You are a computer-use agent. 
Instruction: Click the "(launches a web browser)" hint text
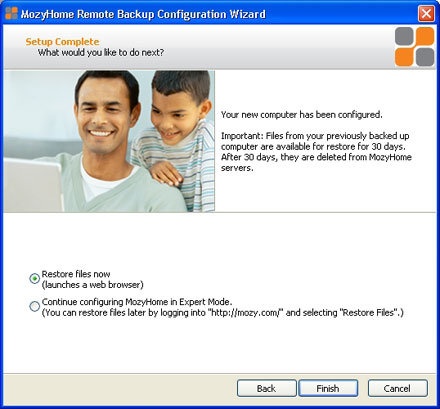[x=93, y=285]
